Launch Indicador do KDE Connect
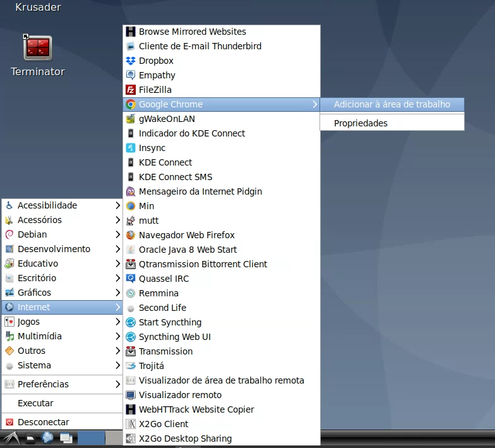This screenshot has width=495, height=448. [x=222, y=133]
